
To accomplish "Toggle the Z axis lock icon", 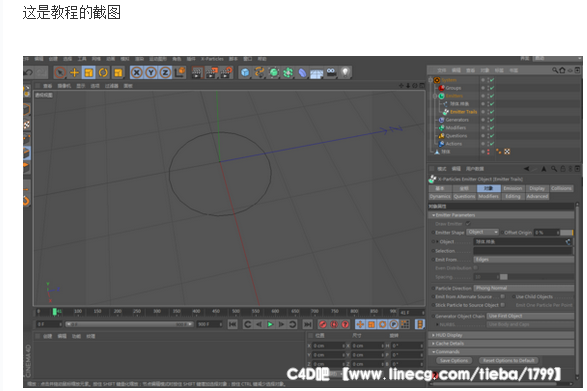I will point(165,72).
